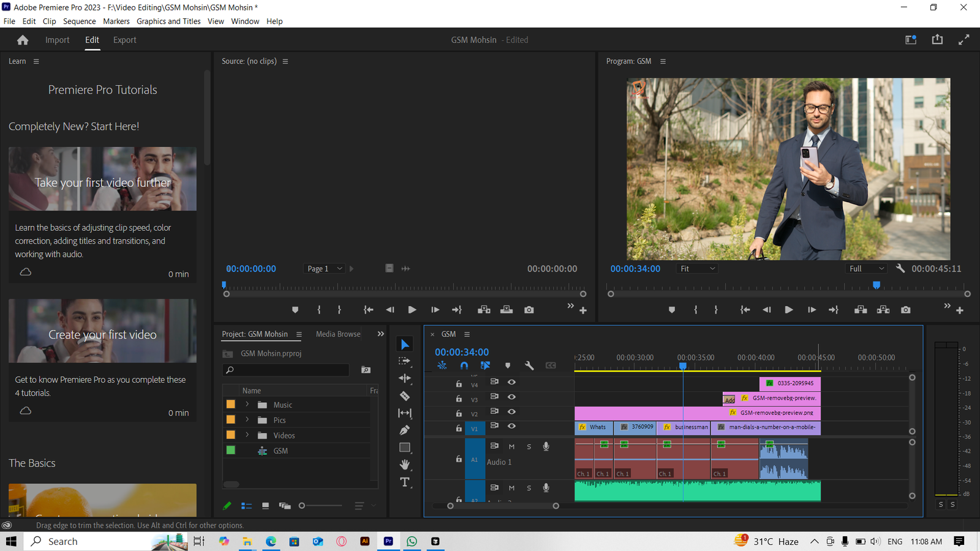The width and height of the screenshot is (980, 551).
Task: Switch to Export tab
Action: pos(125,40)
